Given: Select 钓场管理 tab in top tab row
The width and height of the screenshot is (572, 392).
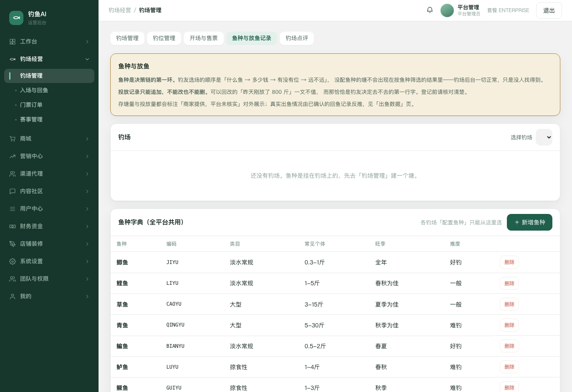Looking at the screenshot, I should (x=127, y=38).
